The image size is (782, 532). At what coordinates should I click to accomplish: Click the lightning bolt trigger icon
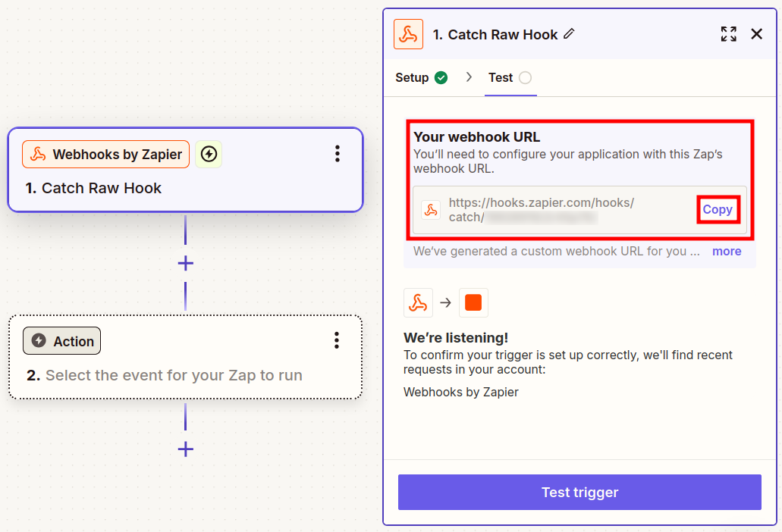tap(209, 155)
